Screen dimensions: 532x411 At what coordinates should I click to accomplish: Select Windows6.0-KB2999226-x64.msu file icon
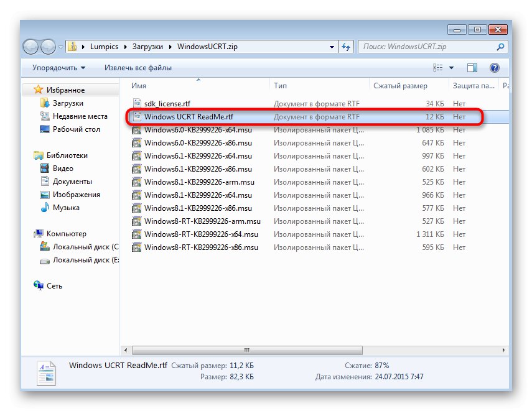pos(136,130)
